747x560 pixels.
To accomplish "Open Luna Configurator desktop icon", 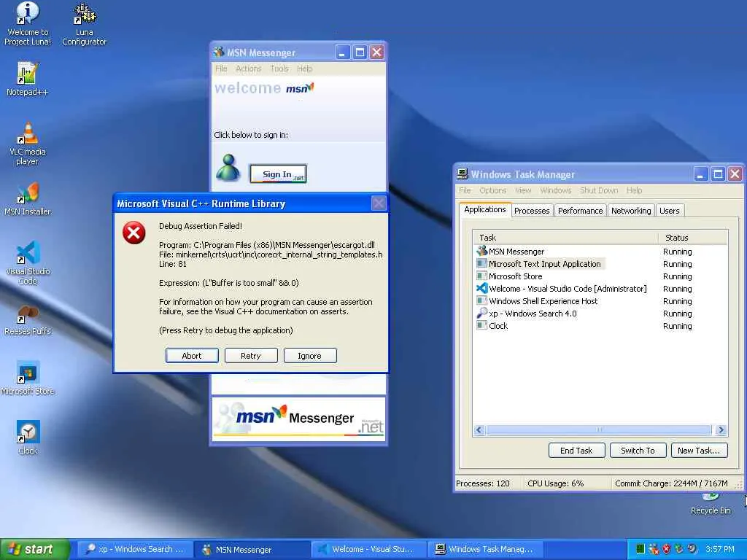I will (85, 24).
